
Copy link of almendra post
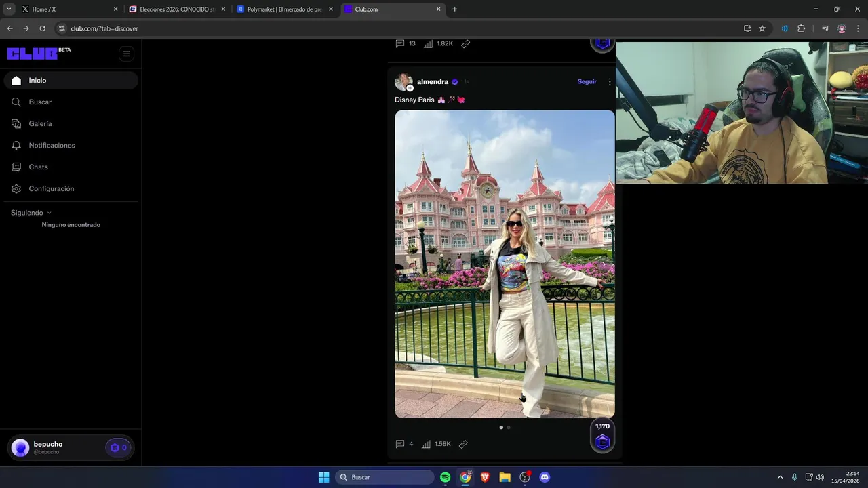[463, 444]
